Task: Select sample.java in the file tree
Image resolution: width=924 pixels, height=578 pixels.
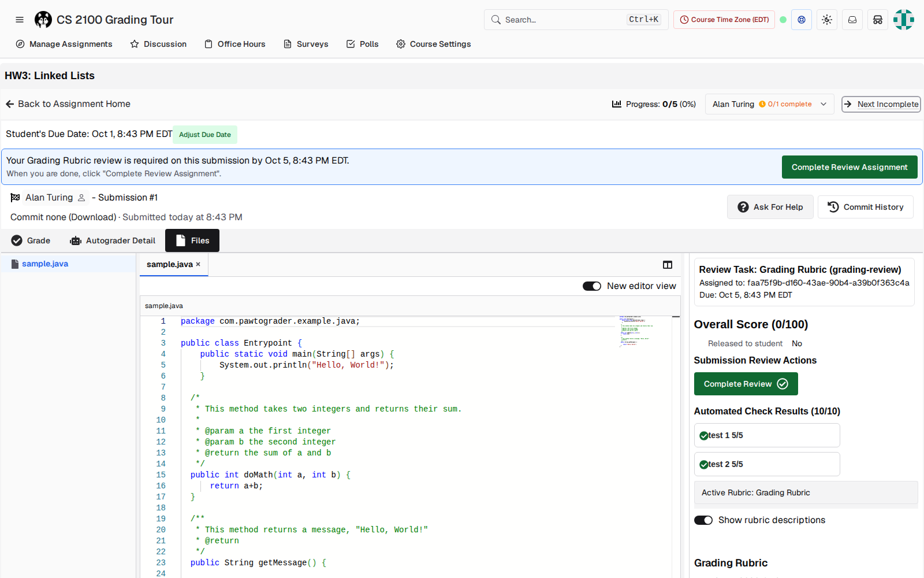Action: (68, 264)
